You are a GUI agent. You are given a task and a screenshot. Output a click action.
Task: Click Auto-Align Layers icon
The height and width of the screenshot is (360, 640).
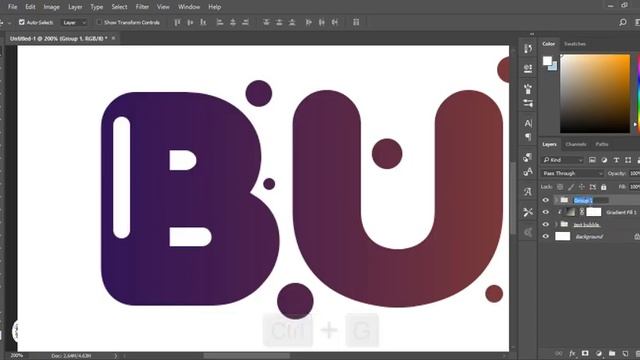click(356, 22)
